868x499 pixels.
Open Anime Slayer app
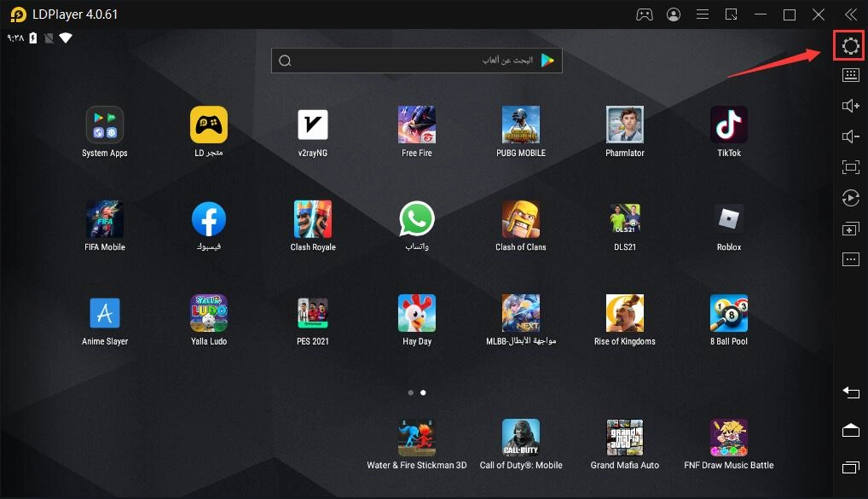click(105, 313)
